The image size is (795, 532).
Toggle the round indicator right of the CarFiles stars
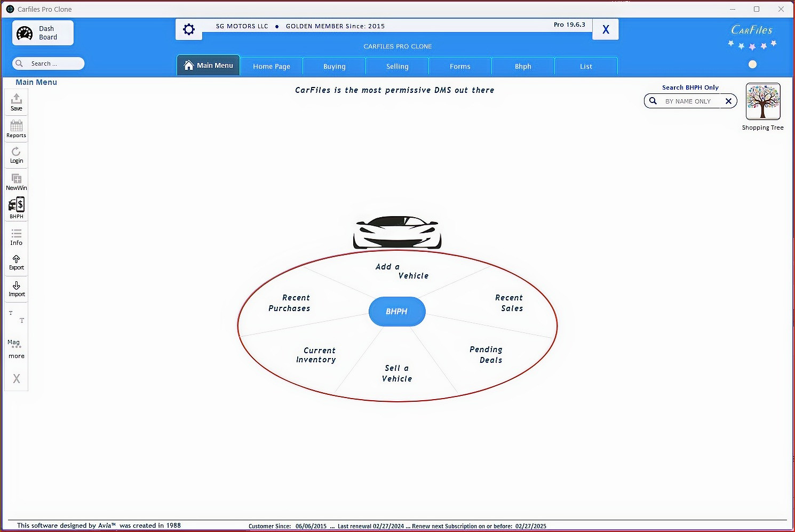(752, 64)
